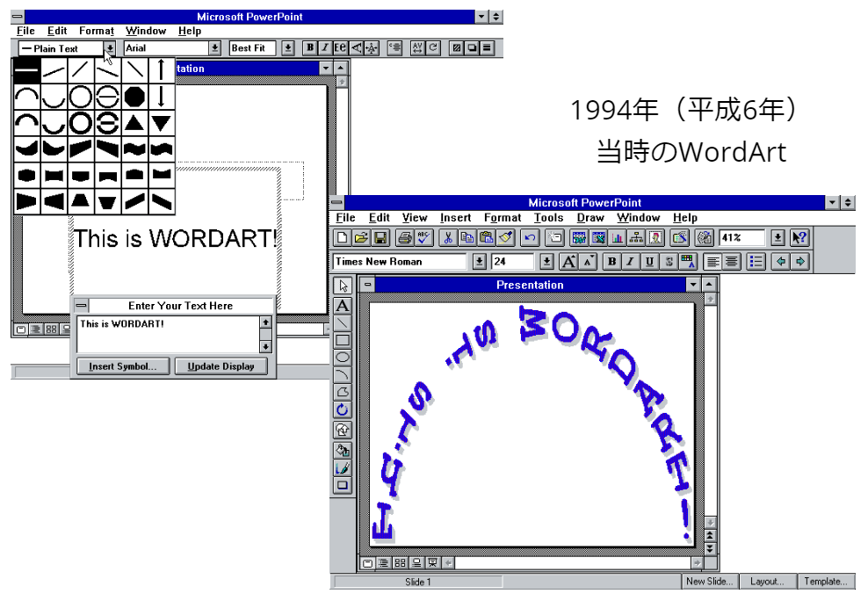Screen dimensions: 868x601
Task: Pick the thin Circle WordArt shape
Action: pyautogui.click(x=81, y=97)
